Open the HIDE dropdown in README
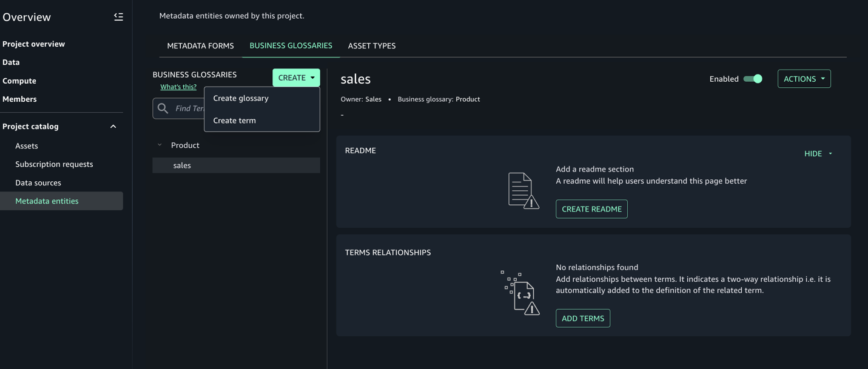Image resolution: width=868 pixels, height=369 pixels. pyautogui.click(x=818, y=154)
